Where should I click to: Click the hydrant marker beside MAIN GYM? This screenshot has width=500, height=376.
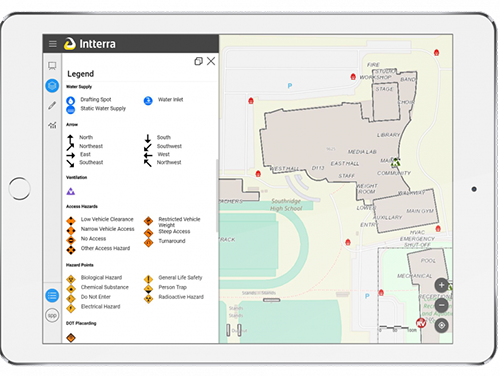(x=438, y=229)
